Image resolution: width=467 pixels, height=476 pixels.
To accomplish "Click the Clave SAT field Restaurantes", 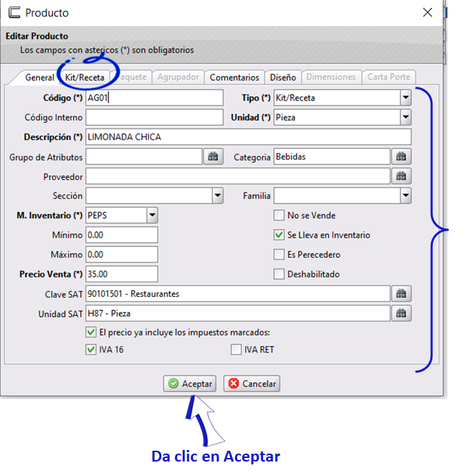I will (238, 293).
